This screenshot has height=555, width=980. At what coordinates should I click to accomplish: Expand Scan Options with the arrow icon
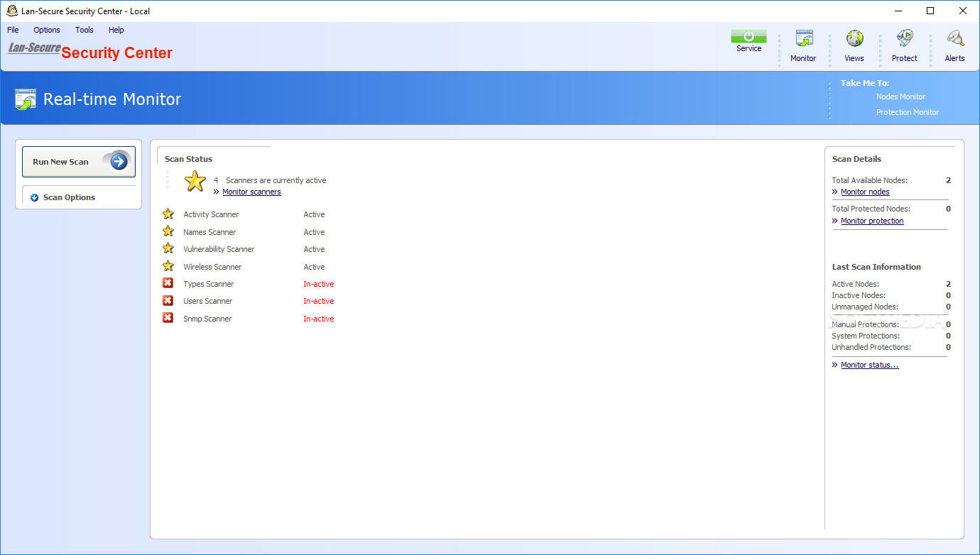point(34,198)
